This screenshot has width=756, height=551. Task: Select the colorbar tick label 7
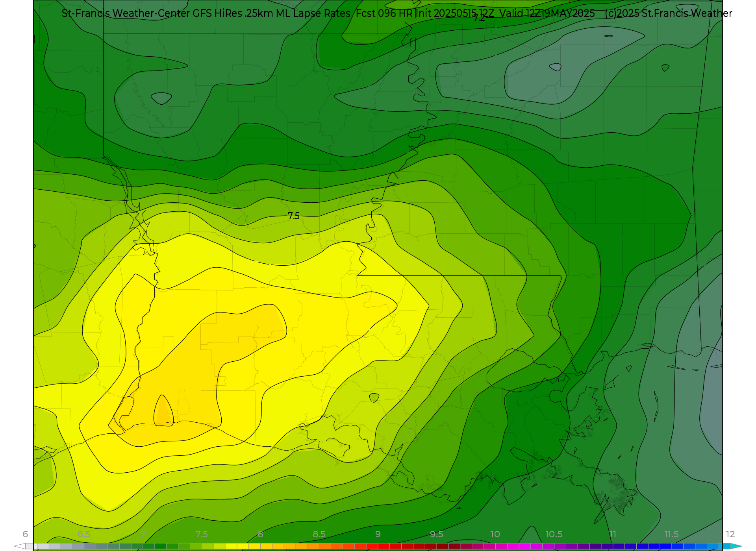pos(143,534)
